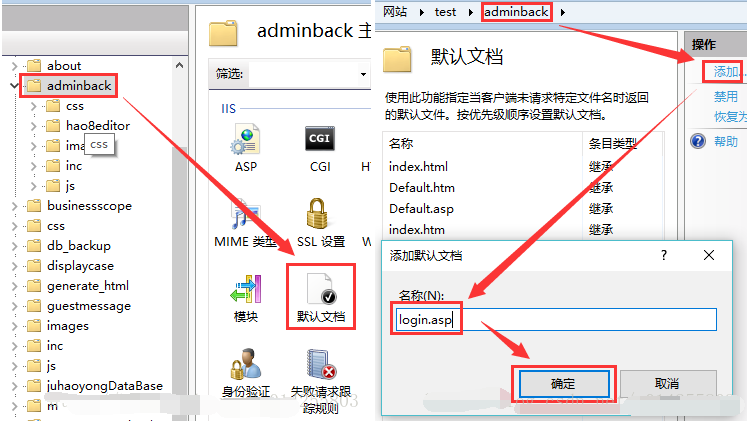Open the 失败请求跟踪规则 icon
The height and width of the screenshot is (436, 750).
[321, 364]
